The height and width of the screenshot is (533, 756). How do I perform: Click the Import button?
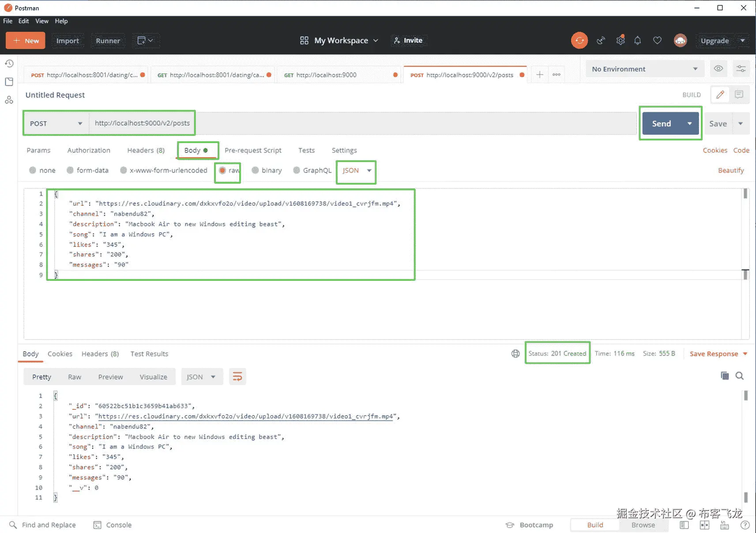68,41
